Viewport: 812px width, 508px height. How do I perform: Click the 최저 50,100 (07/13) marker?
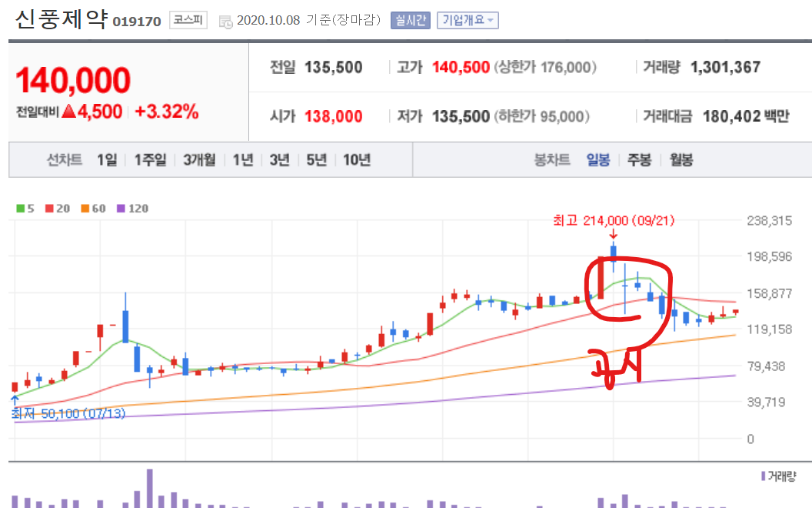click(x=68, y=413)
